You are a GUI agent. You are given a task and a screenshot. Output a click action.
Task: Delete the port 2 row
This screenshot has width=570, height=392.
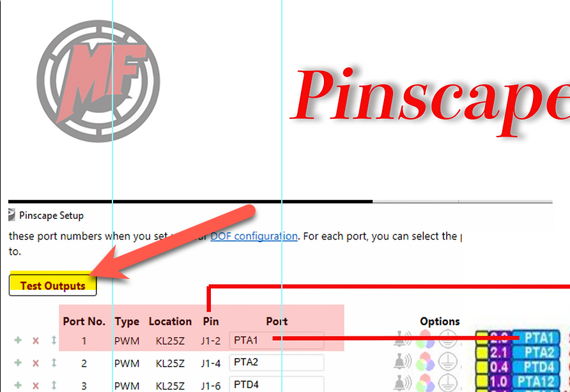tap(36, 363)
